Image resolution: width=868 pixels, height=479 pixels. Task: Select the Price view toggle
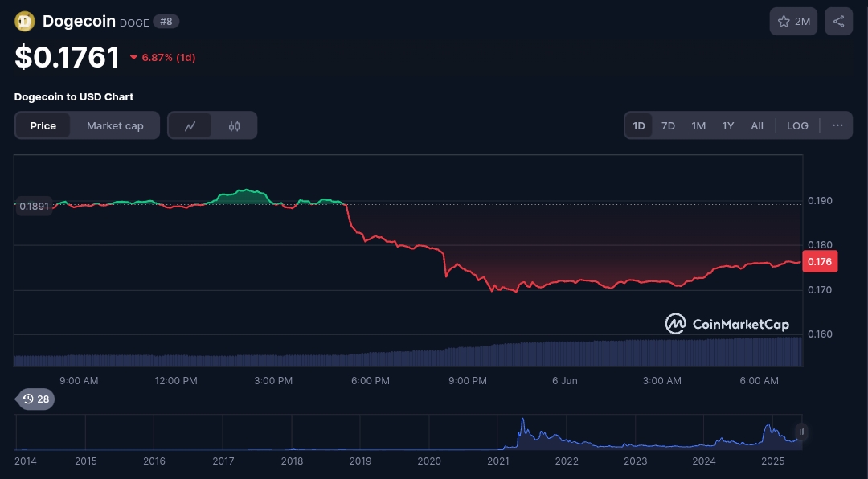(43, 125)
